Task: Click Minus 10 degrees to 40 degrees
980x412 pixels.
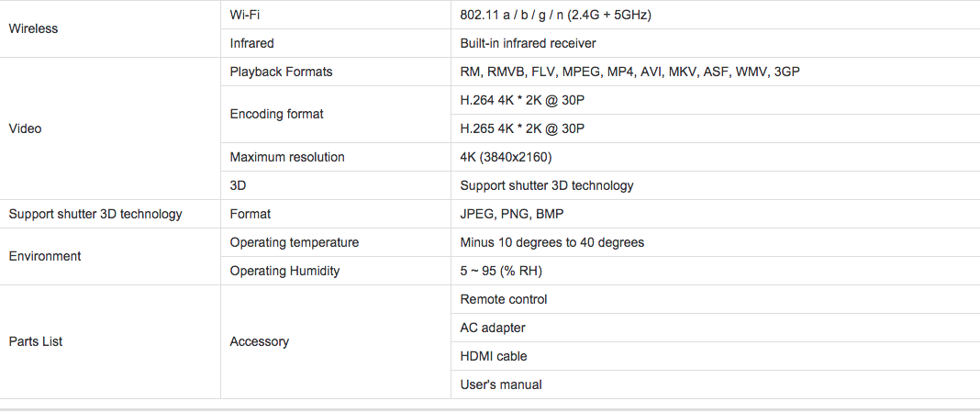Action: (551, 242)
